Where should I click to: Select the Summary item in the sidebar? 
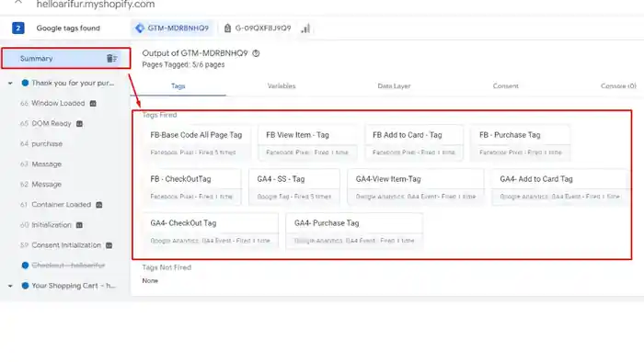pos(65,58)
